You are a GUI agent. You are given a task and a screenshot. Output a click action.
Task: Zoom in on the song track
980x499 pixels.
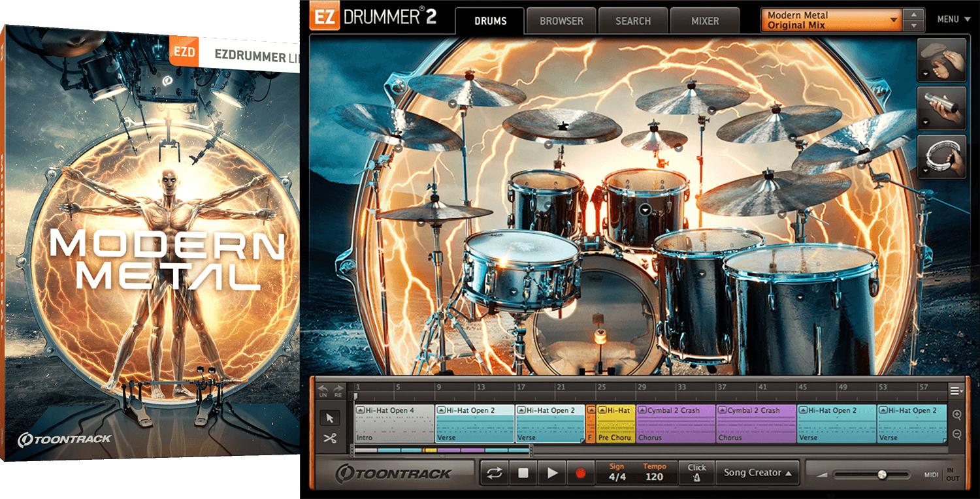click(x=957, y=415)
